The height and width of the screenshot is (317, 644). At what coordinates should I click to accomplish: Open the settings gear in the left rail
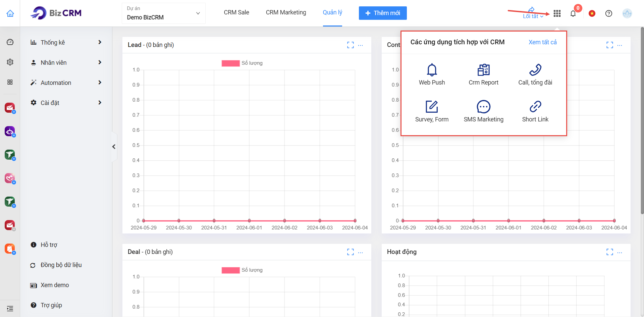click(x=10, y=62)
